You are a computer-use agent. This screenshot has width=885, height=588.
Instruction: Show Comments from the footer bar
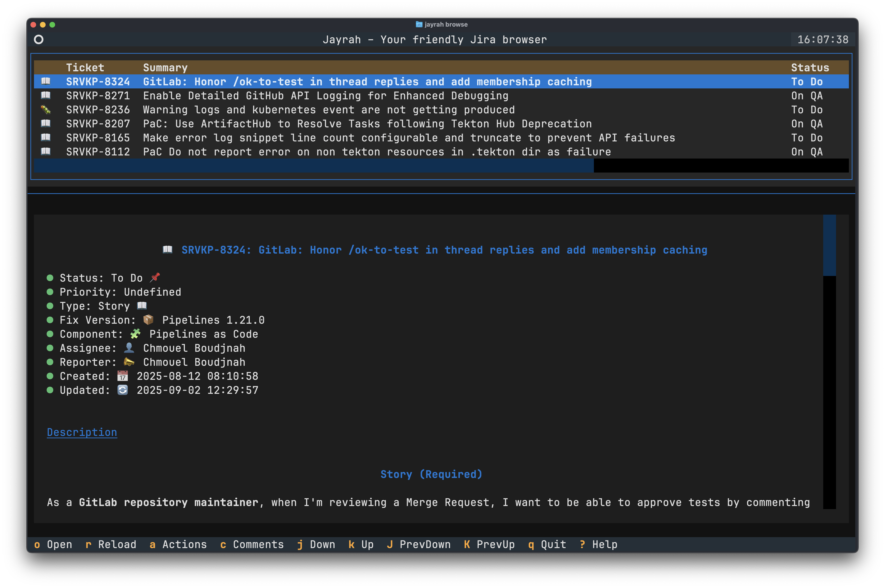[252, 544]
